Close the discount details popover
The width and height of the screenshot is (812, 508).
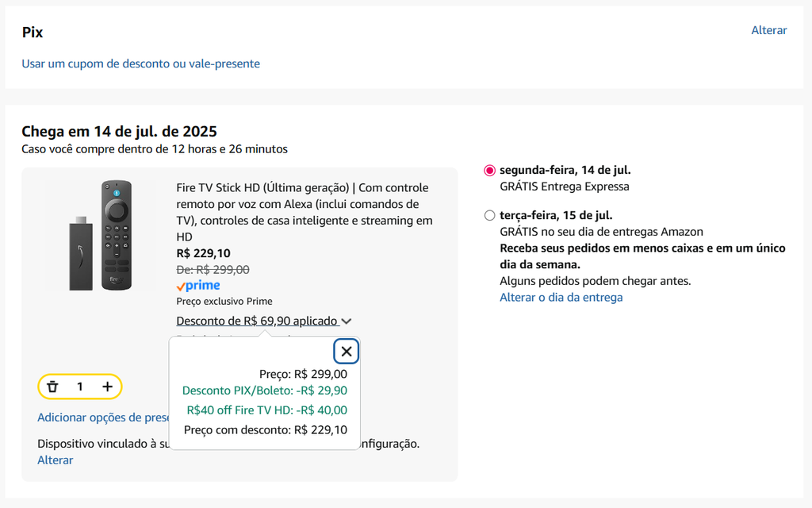click(x=347, y=352)
